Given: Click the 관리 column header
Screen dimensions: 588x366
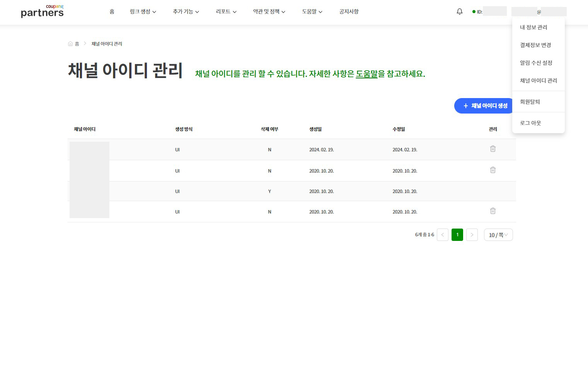Looking at the screenshot, I should tap(493, 129).
